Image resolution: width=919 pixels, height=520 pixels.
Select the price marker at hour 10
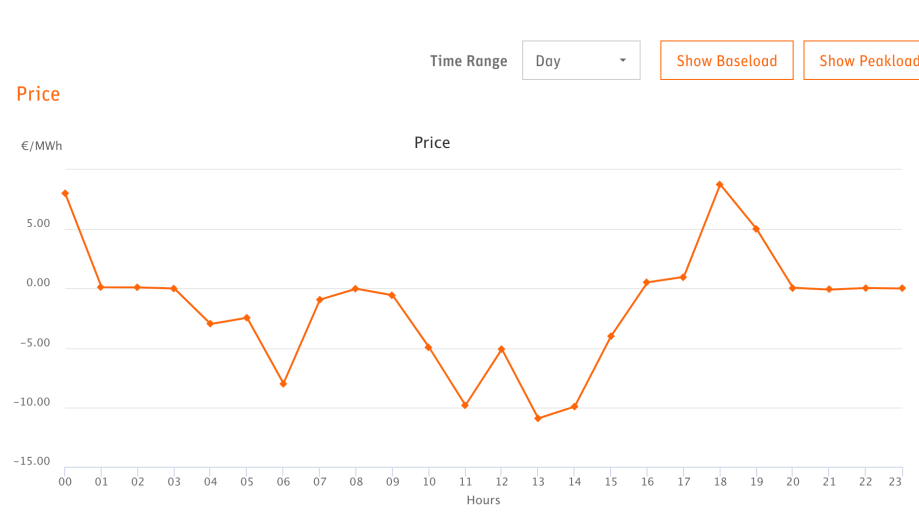point(429,347)
